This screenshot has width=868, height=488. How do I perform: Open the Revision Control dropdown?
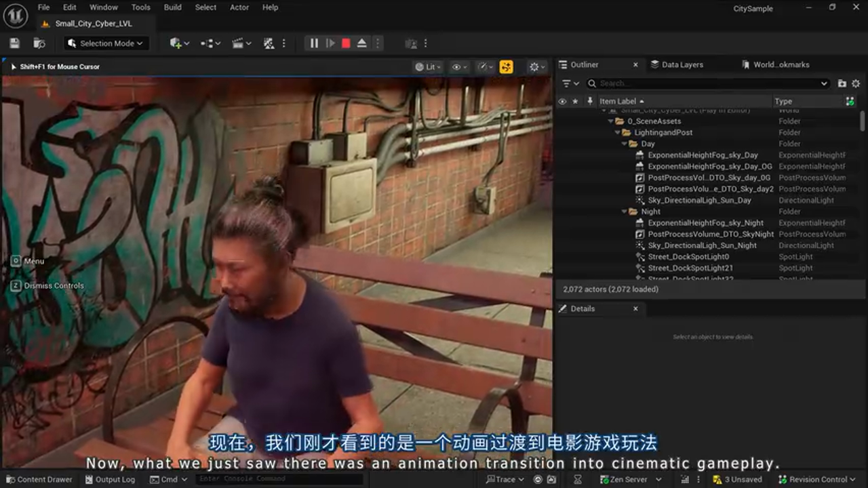click(816, 479)
